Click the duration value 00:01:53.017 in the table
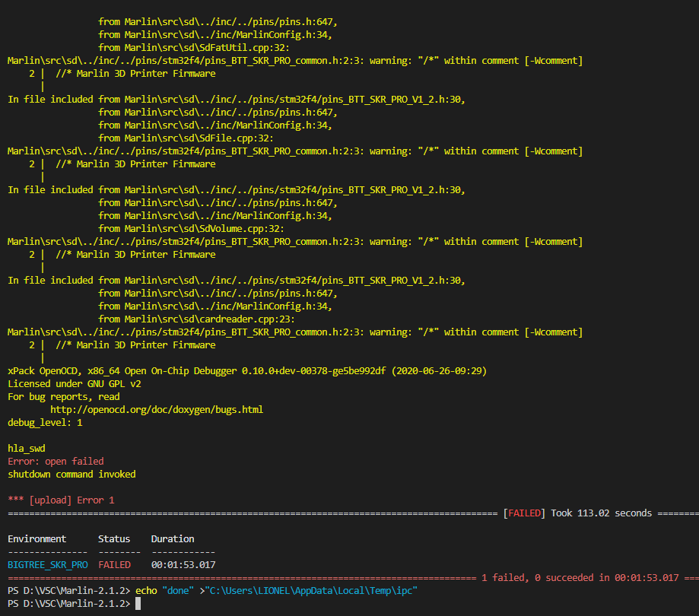Image resolution: width=699 pixels, height=616 pixels. (183, 565)
